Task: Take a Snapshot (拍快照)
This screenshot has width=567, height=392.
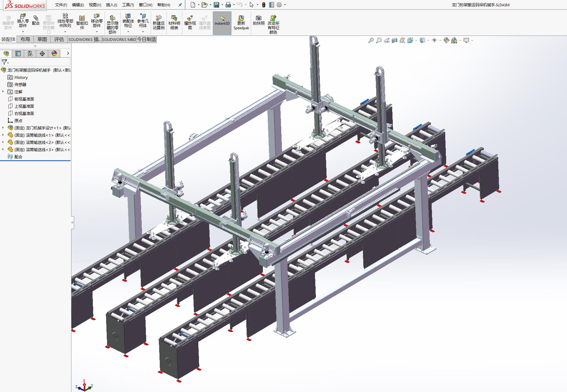Action: [x=259, y=20]
